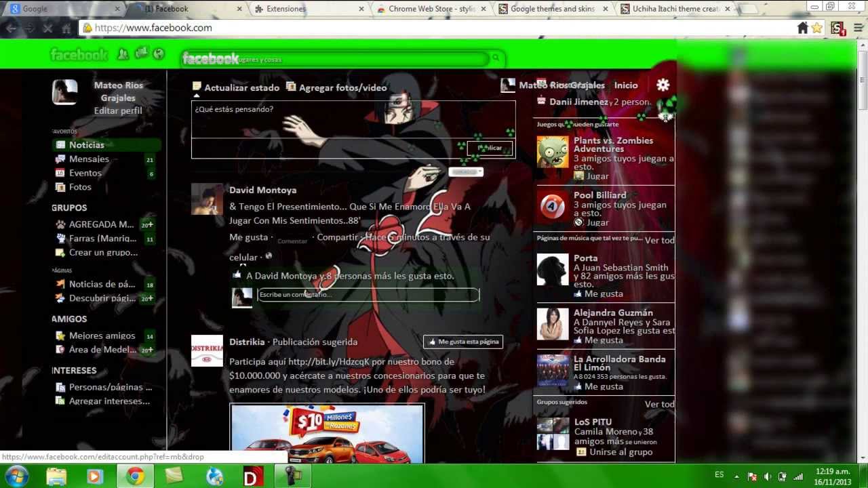Click the search magnifier icon
Screen dimensions: 868x488
tap(496, 58)
